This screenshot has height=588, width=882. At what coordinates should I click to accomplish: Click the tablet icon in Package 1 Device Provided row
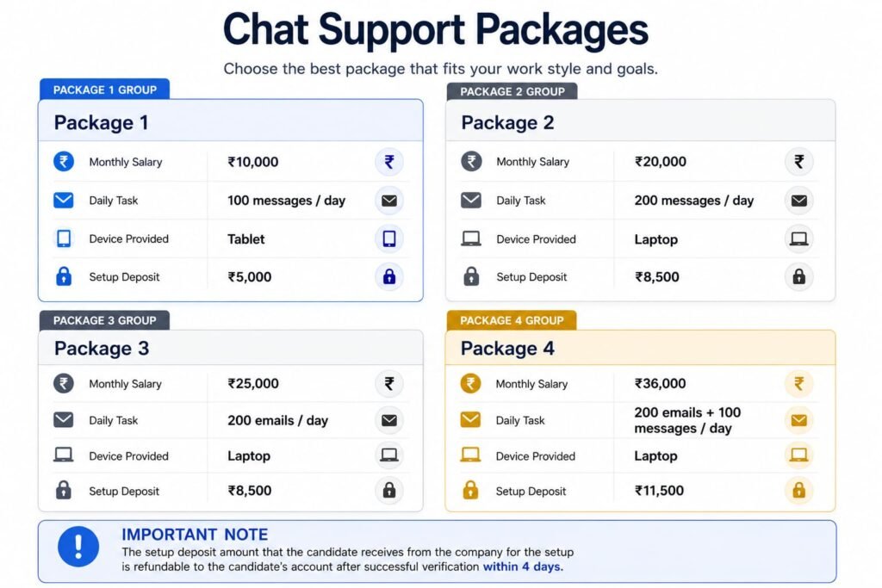tap(388, 239)
